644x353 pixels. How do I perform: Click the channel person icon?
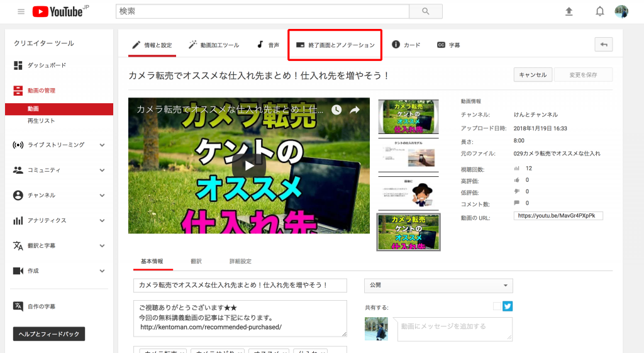click(18, 195)
